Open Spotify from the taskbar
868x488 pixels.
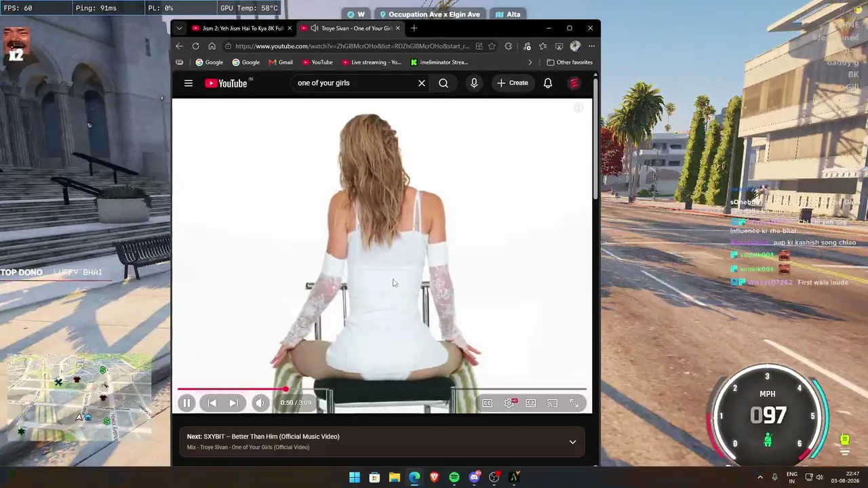click(x=454, y=478)
